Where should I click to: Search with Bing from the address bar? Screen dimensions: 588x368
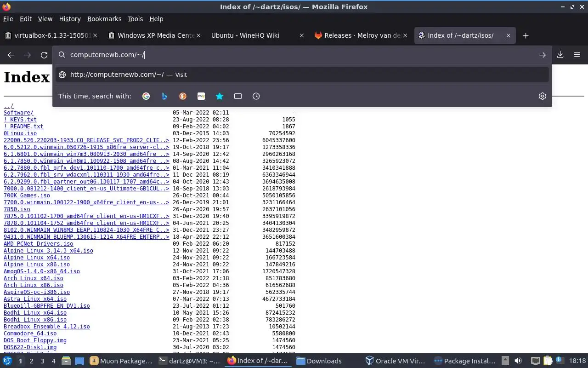pos(164,96)
